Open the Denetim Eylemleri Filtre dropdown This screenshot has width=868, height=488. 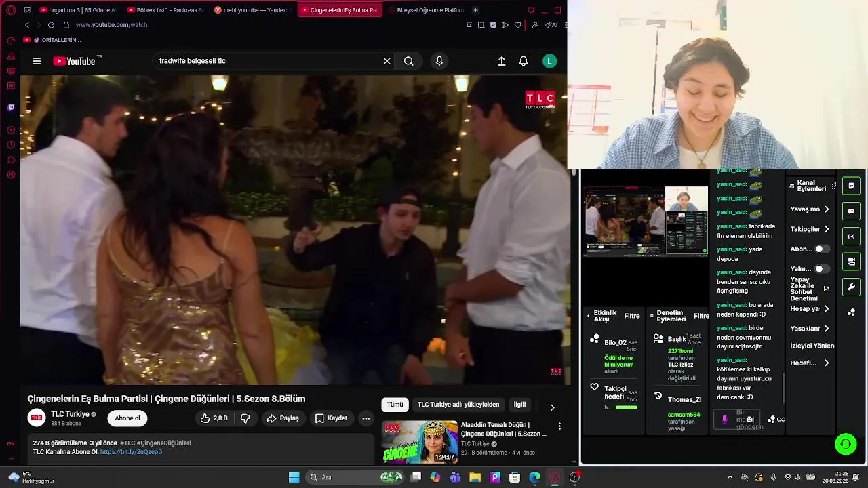[701, 316]
